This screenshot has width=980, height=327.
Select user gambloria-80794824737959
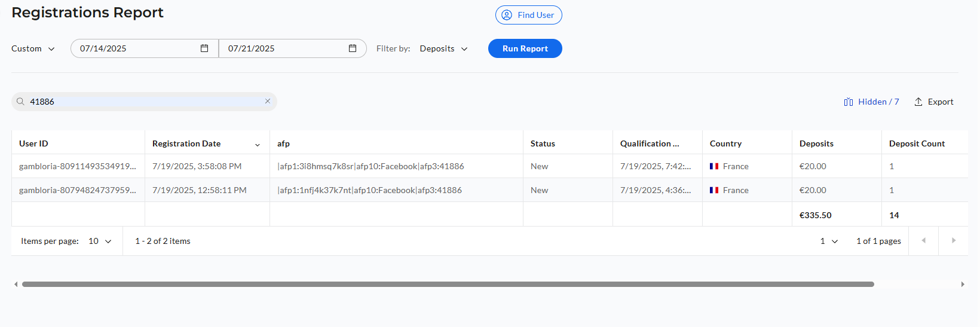[78, 190]
